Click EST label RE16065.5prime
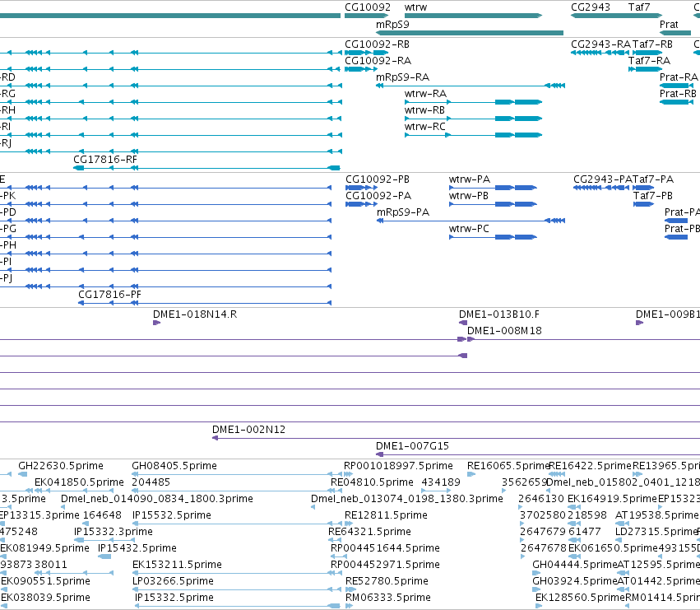700x610 pixels. (508, 466)
